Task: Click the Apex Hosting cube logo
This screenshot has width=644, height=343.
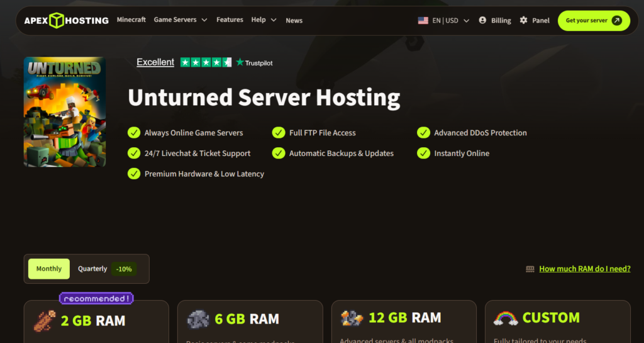Action: (x=57, y=20)
